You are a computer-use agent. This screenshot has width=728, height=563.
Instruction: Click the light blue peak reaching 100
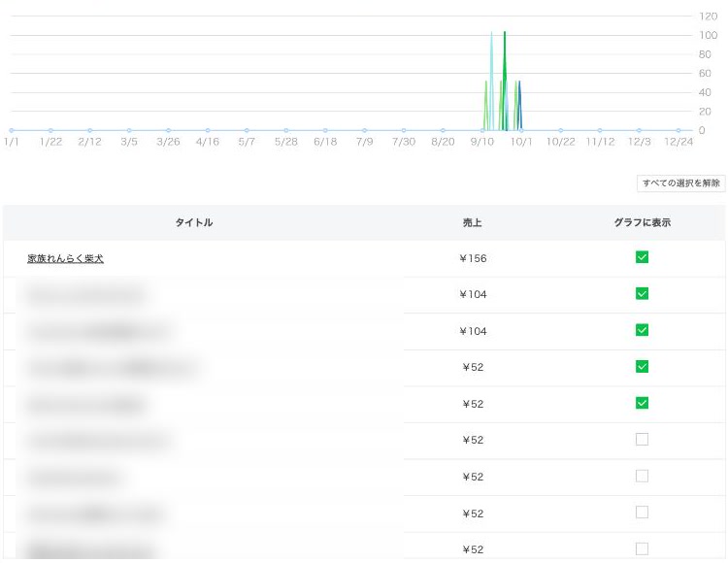[x=491, y=32]
